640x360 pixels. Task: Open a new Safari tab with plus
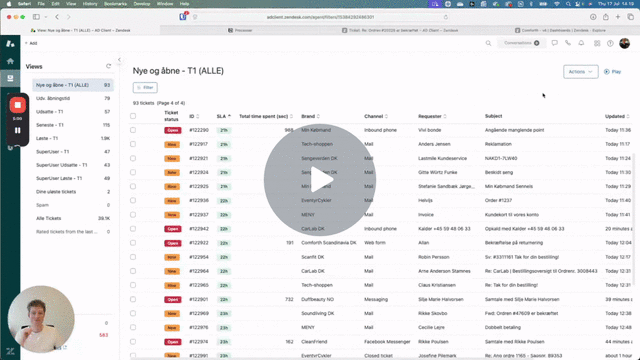[618, 17]
